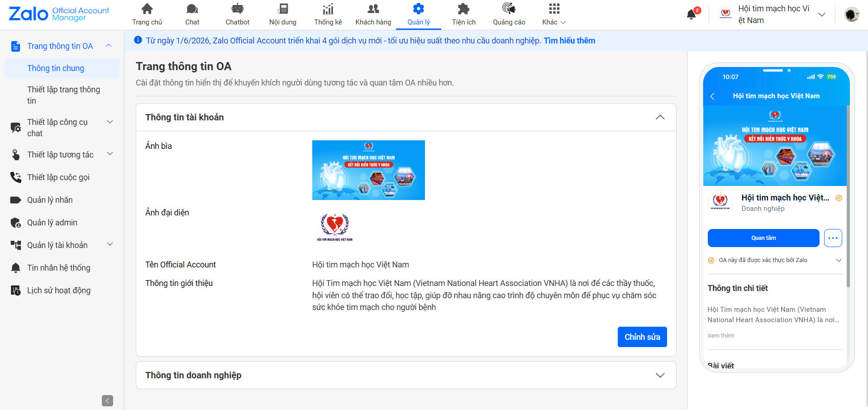Image resolution: width=868 pixels, height=410 pixels.
Task: Tap Xem thêm in the phone preview
Action: click(721, 336)
